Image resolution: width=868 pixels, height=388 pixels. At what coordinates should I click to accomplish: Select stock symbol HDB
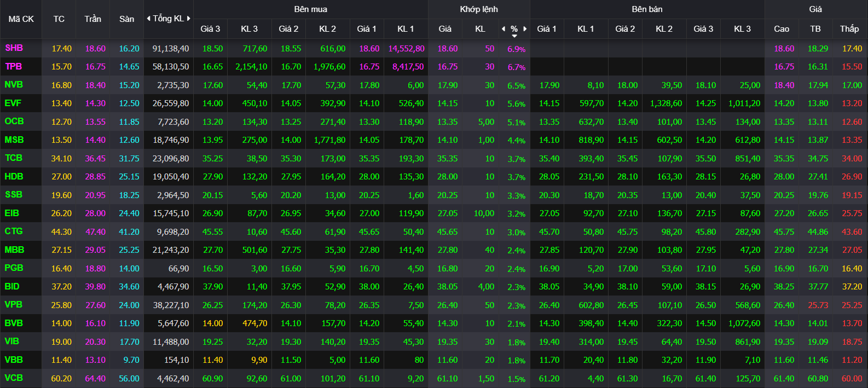coord(14,176)
